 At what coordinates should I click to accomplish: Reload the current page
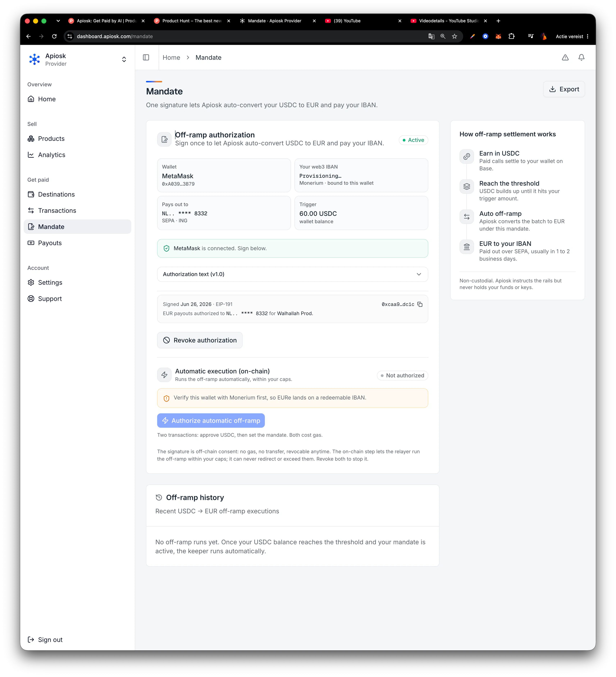(54, 36)
